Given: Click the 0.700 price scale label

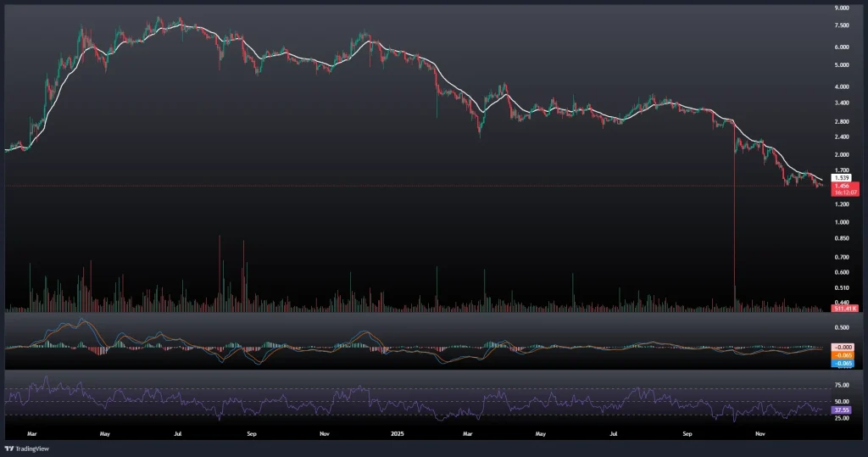Looking at the screenshot, I should coord(843,257).
